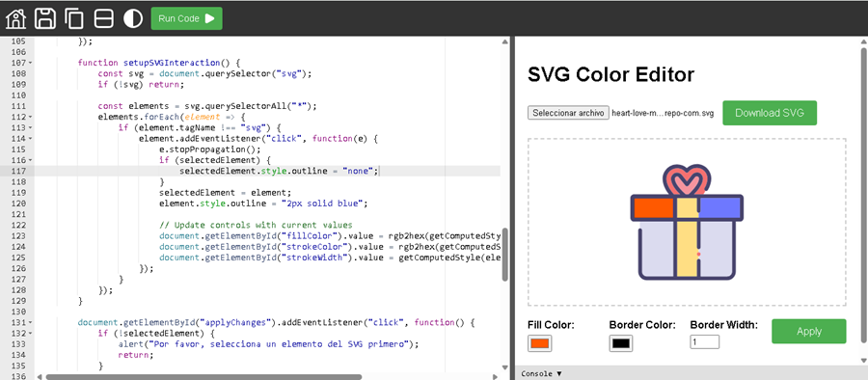Select the blue lid section of gift
Image resolution: width=868 pixels, height=380 pixels.
click(719, 207)
